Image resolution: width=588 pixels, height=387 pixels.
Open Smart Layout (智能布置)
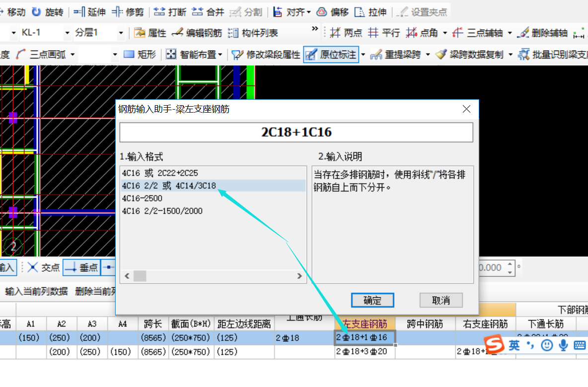191,55
